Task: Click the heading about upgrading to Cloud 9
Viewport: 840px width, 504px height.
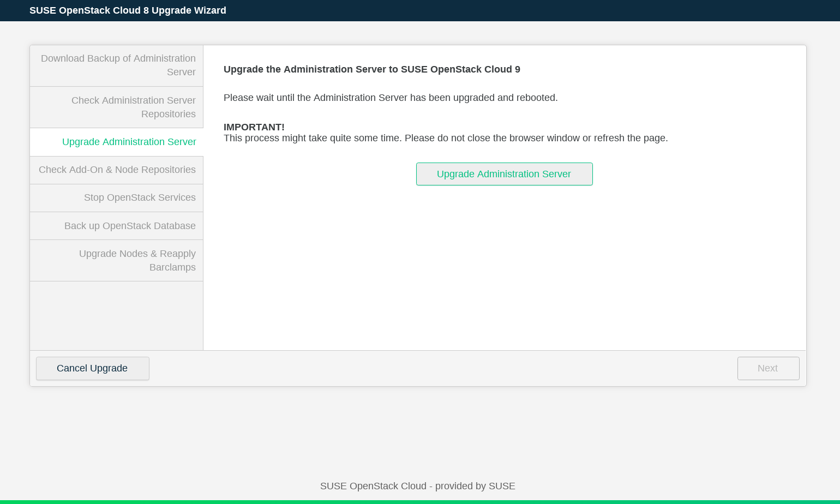Action: pyautogui.click(x=371, y=69)
